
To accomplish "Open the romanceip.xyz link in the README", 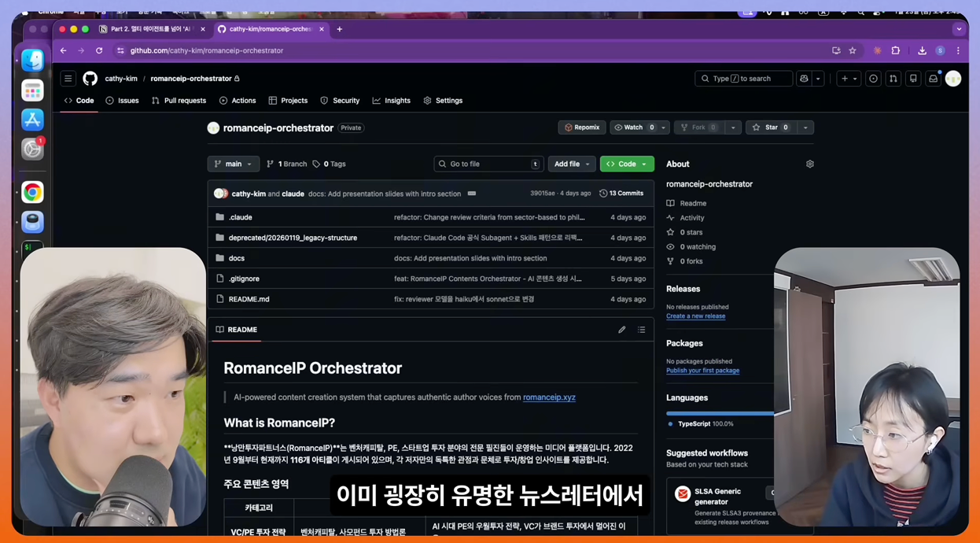I will [x=549, y=397].
